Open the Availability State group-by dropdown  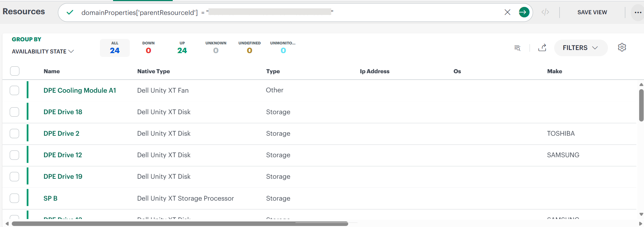(43, 51)
